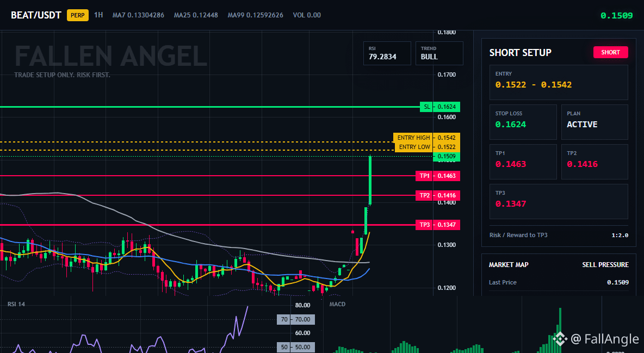Click the red SHORT button
The height and width of the screenshot is (353, 644).
(x=610, y=52)
